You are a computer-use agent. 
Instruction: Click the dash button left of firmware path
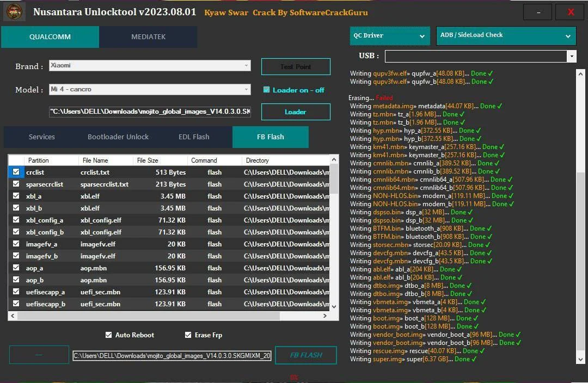pos(39,355)
